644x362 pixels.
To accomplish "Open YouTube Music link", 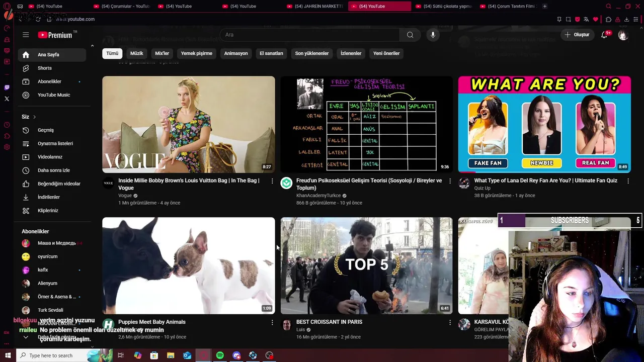I will 52,95.
